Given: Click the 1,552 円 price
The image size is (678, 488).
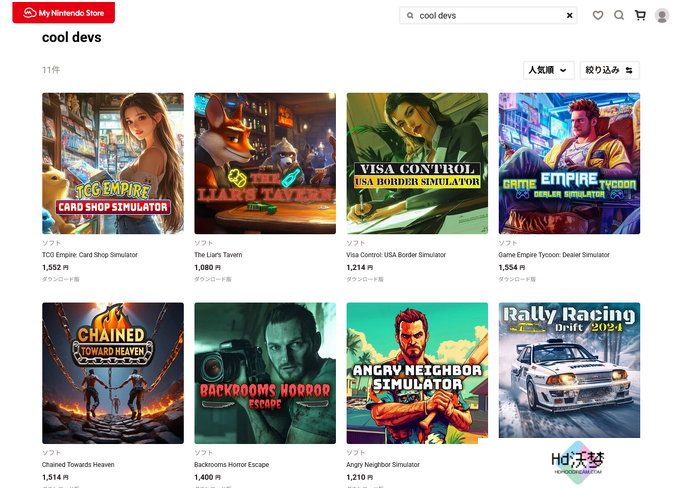Looking at the screenshot, I should pyautogui.click(x=55, y=268).
